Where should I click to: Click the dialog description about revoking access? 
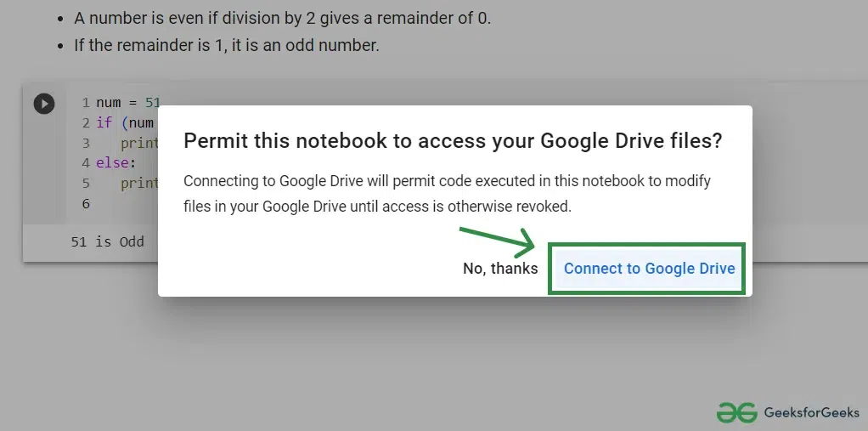pos(447,193)
